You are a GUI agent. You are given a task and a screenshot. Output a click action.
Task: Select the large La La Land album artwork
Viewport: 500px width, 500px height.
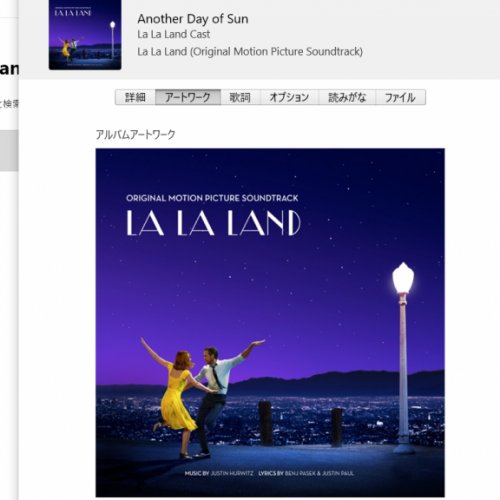270,323
